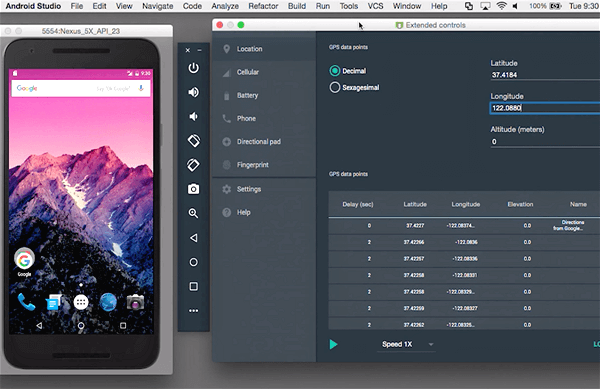Click the back triangle in emulator toolbar
Viewport: 600px width, 389px height.
194,238
